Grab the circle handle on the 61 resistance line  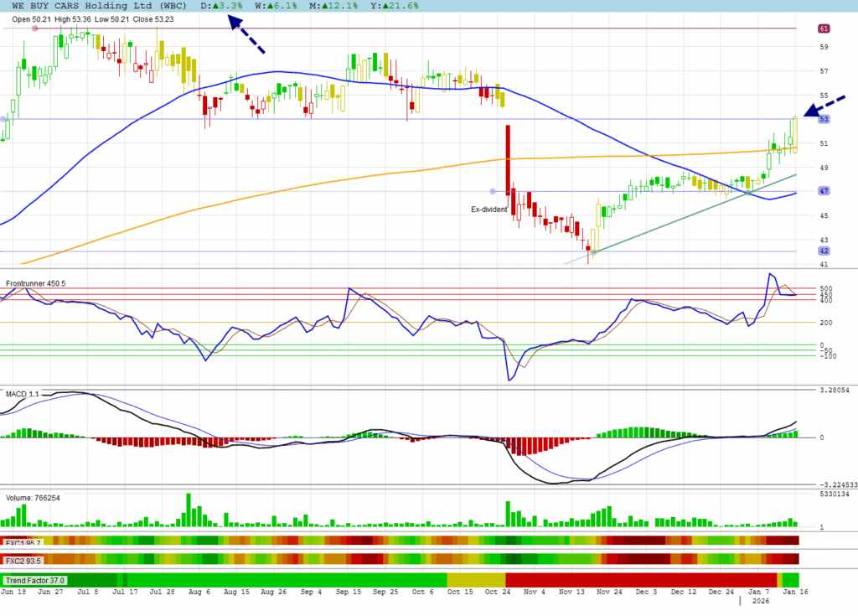coord(35,28)
